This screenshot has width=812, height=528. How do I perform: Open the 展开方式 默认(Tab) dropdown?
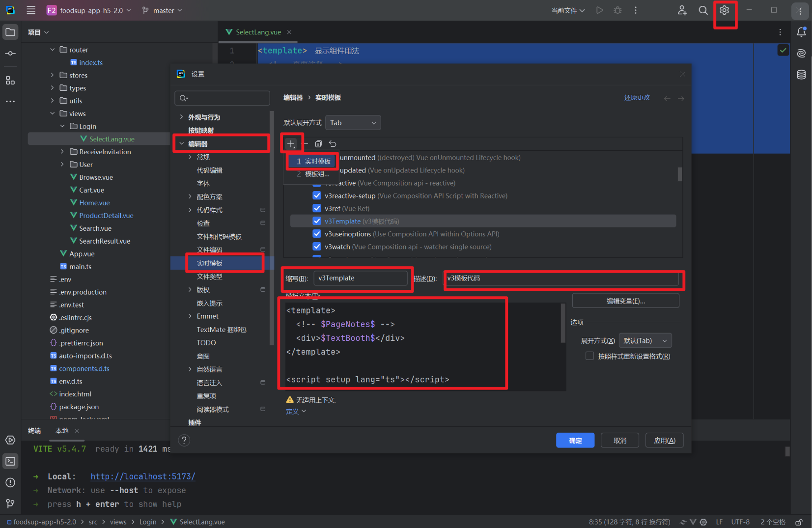(x=645, y=341)
